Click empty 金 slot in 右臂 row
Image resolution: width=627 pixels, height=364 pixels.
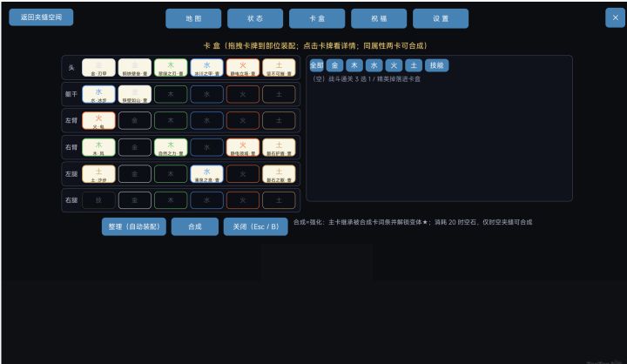[x=135, y=147]
